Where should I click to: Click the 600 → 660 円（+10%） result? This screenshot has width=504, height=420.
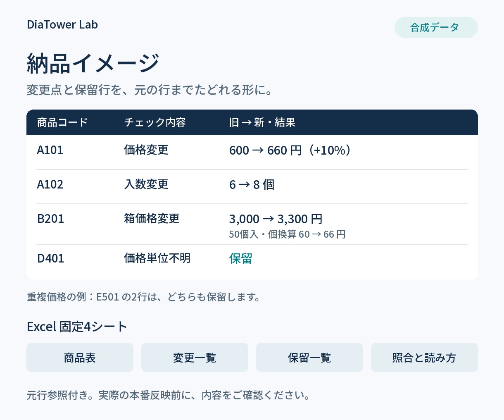(x=290, y=150)
